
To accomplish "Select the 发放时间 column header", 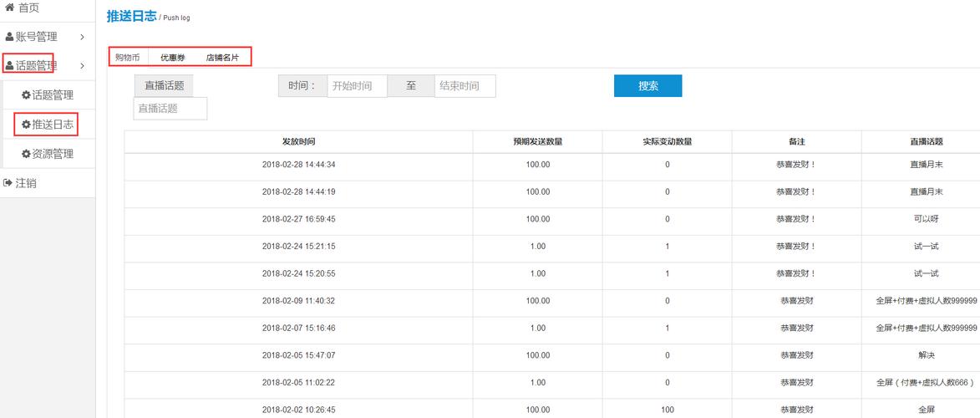I will 298,142.
